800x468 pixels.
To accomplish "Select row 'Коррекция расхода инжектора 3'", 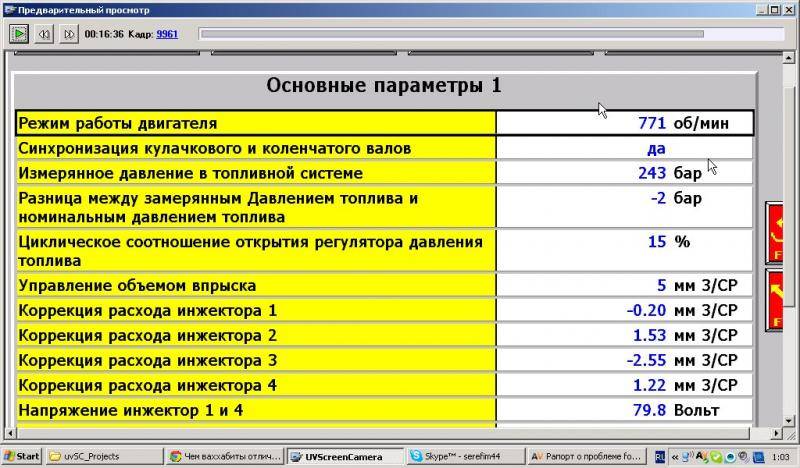I will click(384, 360).
